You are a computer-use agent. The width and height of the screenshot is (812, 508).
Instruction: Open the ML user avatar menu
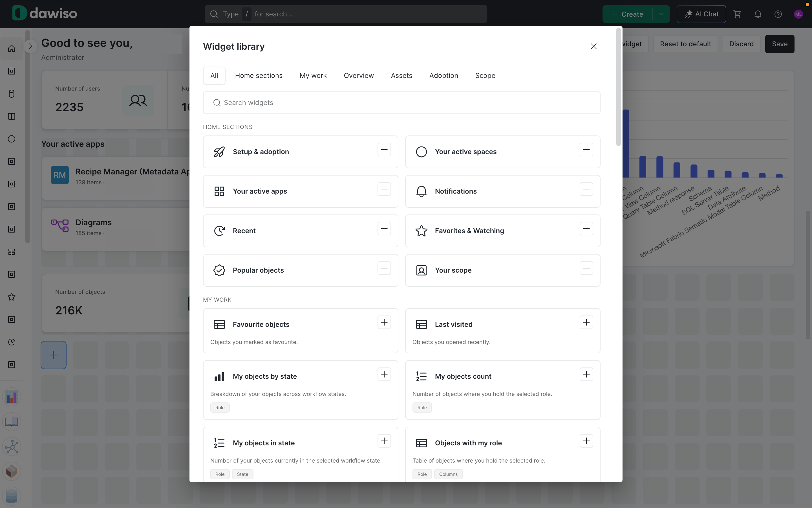tap(798, 14)
